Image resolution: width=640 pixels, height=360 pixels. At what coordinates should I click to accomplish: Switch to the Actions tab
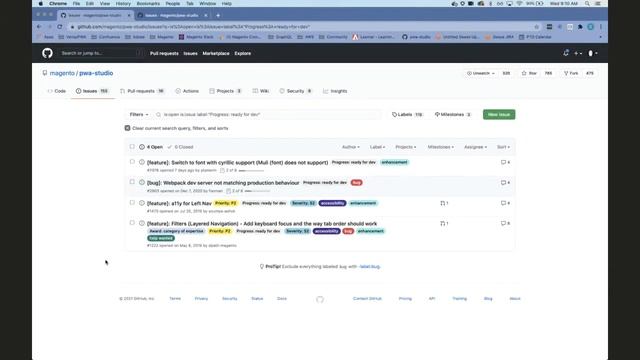click(187, 91)
